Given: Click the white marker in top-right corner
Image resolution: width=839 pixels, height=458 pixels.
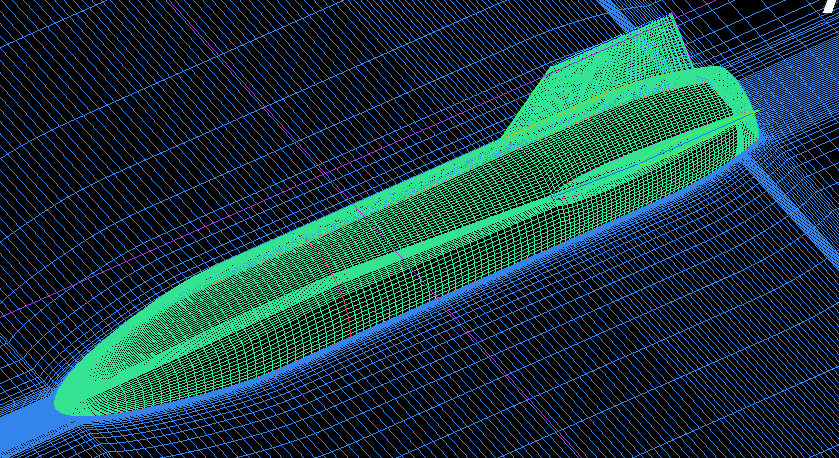Looking at the screenshot, I should tap(828, 6).
